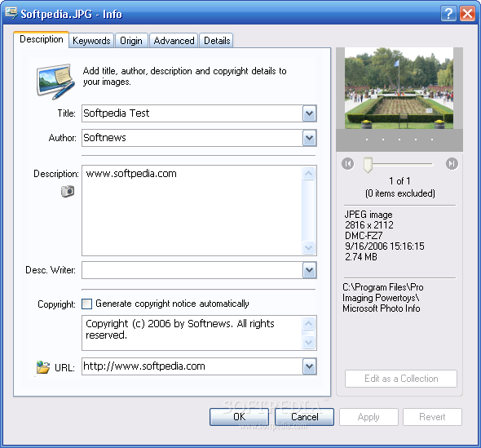Click the image navigation slider handle
This screenshot has width=481, height=448.
click(x=368, y=165)
